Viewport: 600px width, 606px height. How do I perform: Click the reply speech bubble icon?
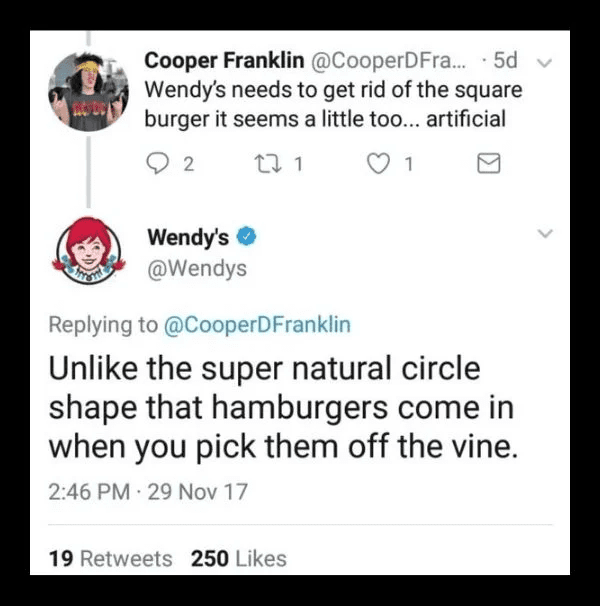(x=157, y=163)
